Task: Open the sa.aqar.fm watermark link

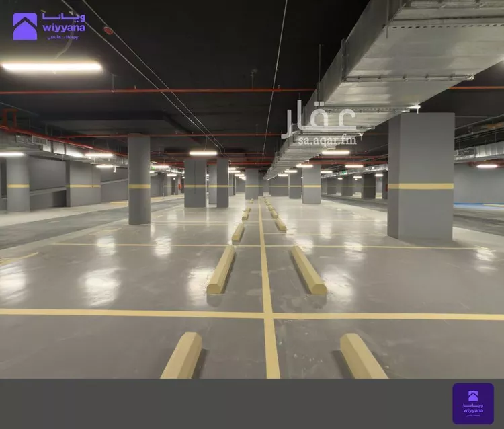Action: [x=327, y=141]
